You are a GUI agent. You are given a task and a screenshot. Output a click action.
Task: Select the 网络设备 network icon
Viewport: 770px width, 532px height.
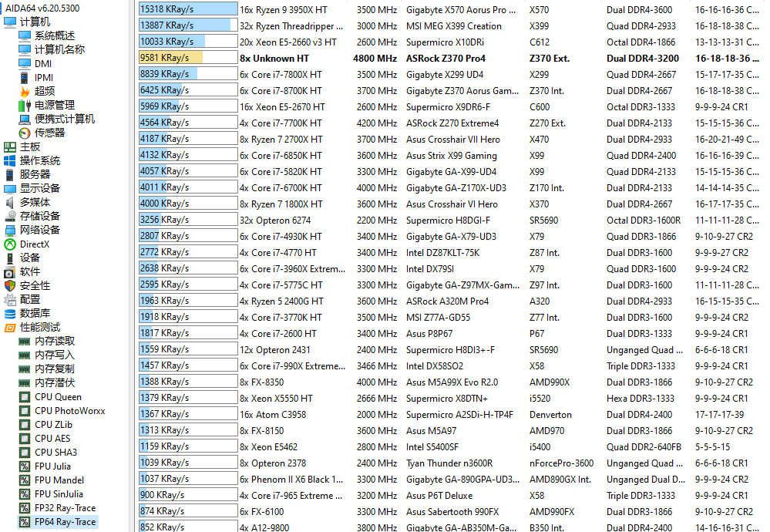(x=10, y=230)
